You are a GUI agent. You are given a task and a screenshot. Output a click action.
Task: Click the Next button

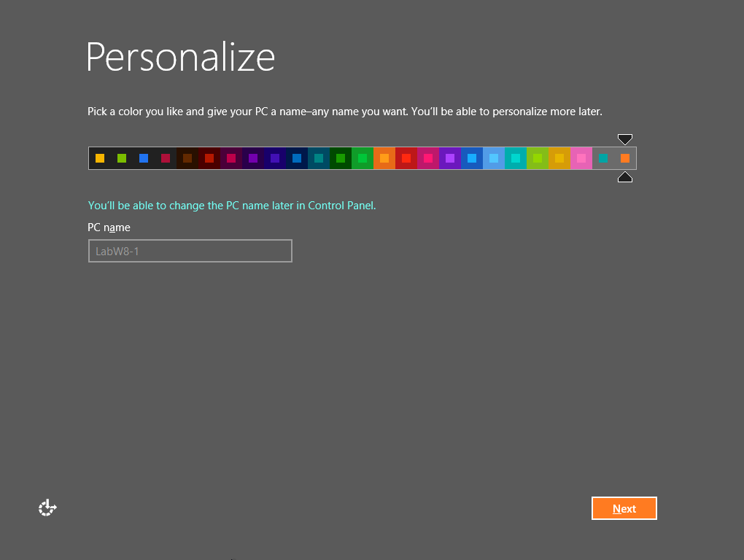624,508
